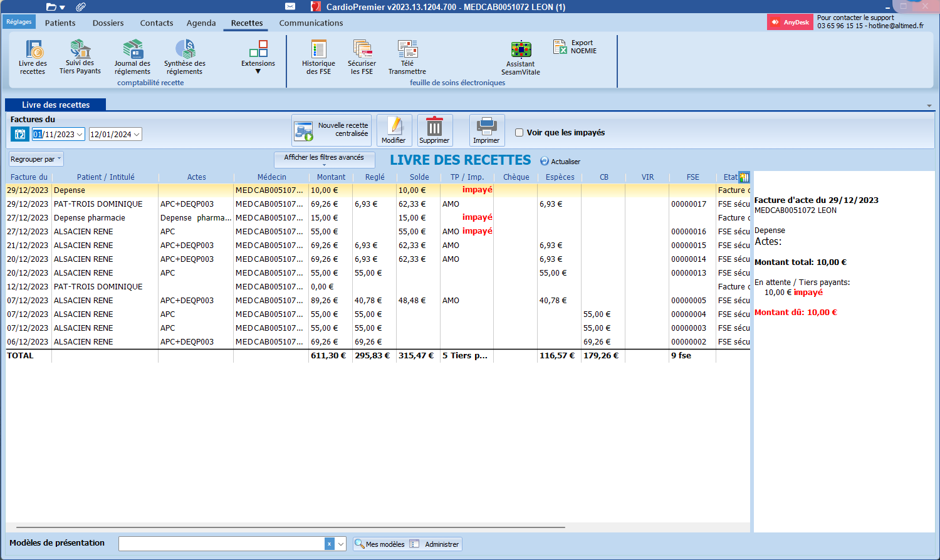Open Historique des FSE
This screenshot has width=940, height=560.
(318, 57)
